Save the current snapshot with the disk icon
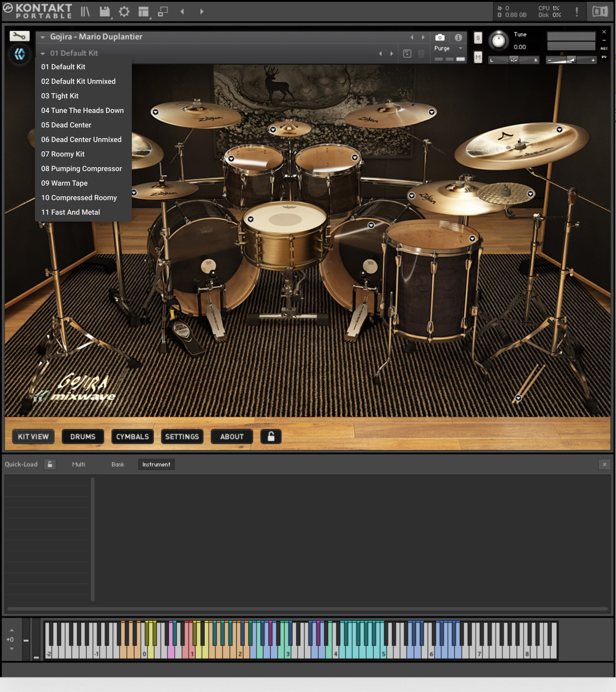This screenshot has width=616, height=692. click(x=407, y=54)
